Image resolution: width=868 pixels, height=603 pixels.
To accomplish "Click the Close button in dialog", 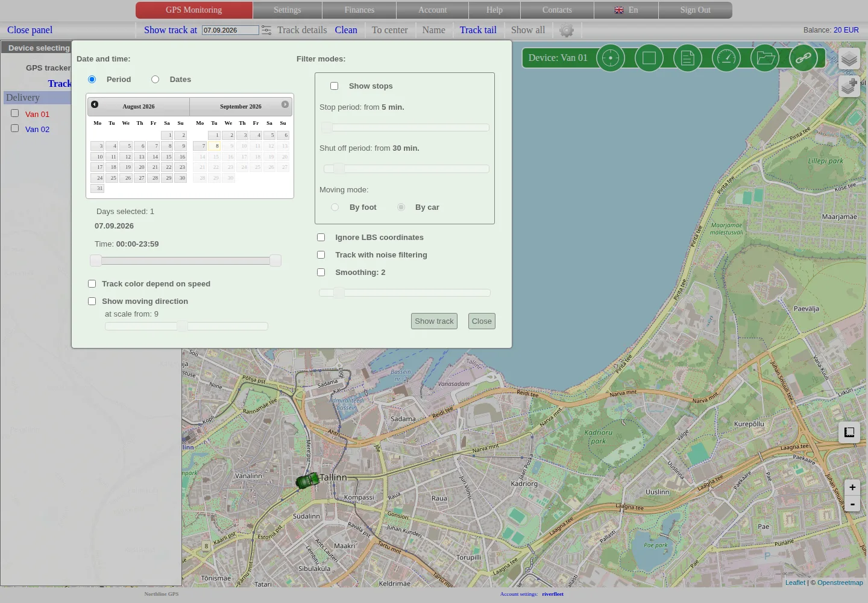I will click(x=482, y=321).
